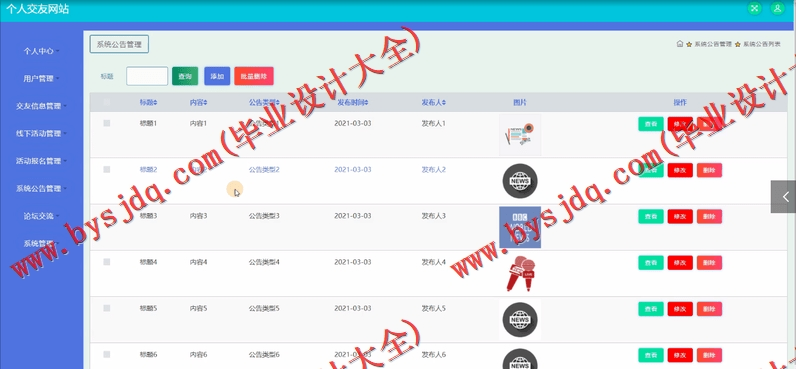Tick the checkbox for 标题5 row
Image resolution: width=796 pixels, height=369 pixels.
(107, 308)
